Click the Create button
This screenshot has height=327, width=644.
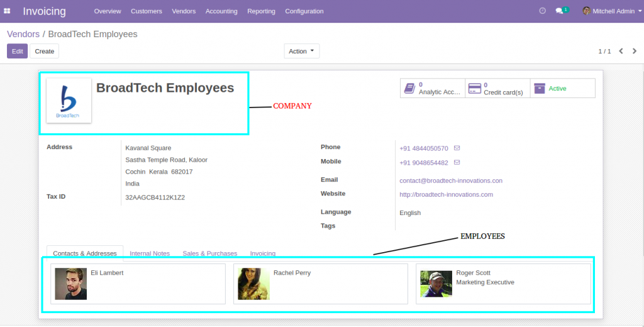pos(45,51)
